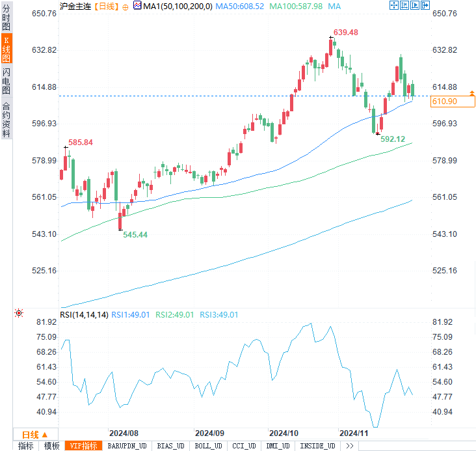Choose the BOLL_UD indicator
476x451 pixels.
[208, 446]
